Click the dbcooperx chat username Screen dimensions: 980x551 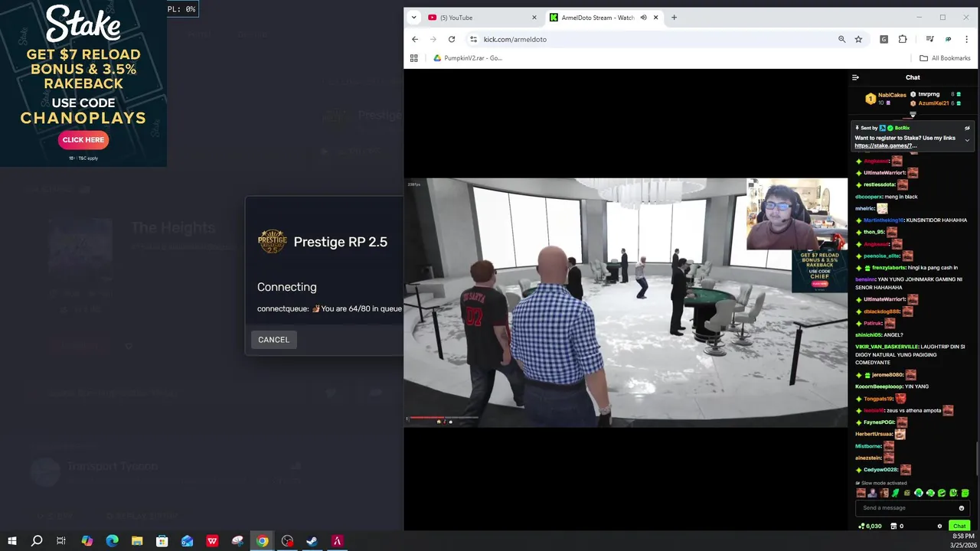click(x=868, y=197)
